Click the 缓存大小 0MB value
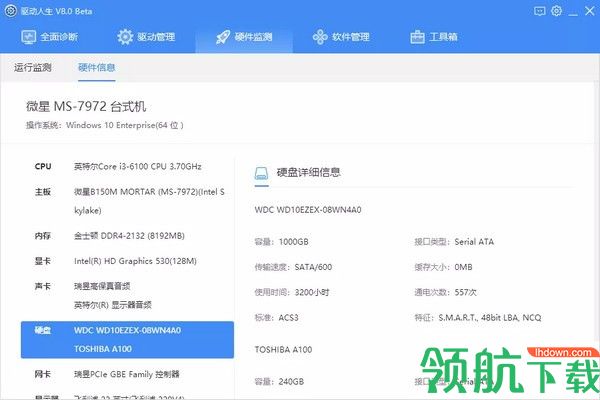 (x=463, y=267)
